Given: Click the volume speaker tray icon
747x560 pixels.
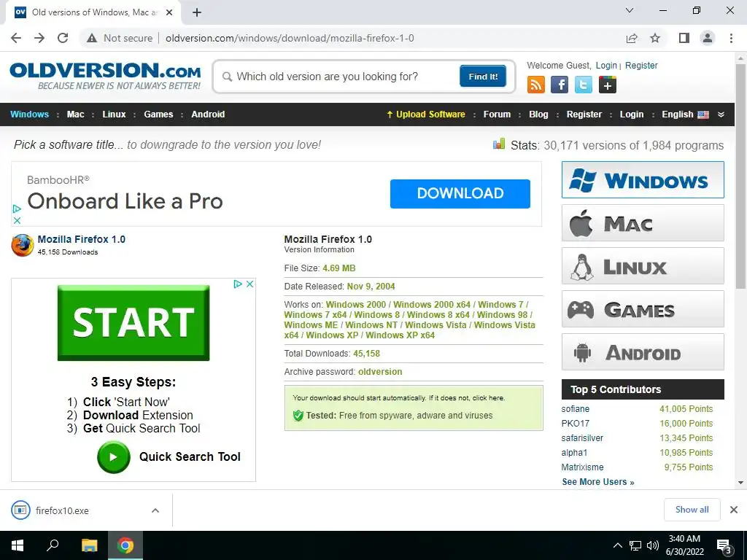Looking at the screenshot, I should 653,545.
